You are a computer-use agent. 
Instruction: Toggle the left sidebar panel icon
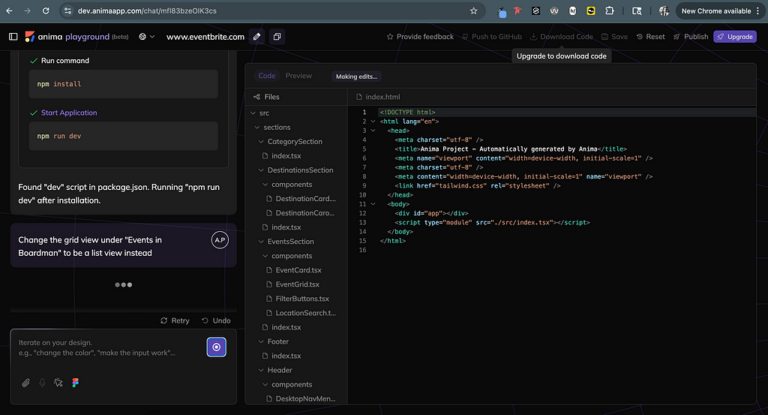point(13,37)
